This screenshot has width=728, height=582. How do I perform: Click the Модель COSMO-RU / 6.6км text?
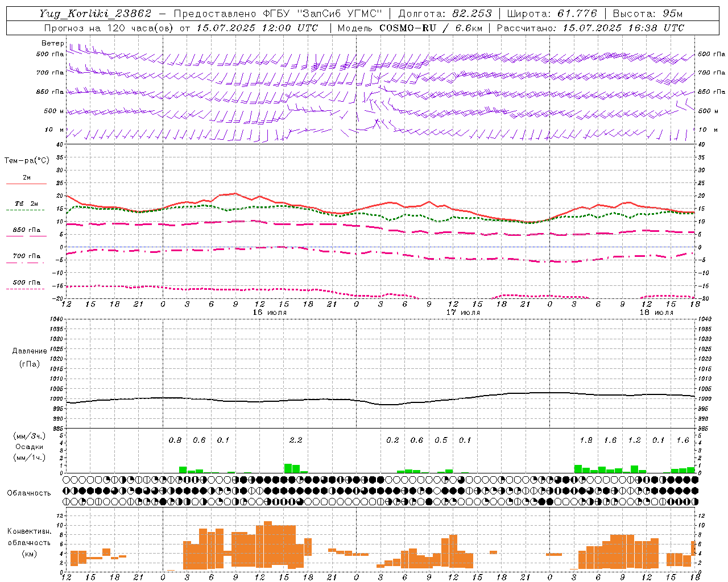click(x=410, y=28)
